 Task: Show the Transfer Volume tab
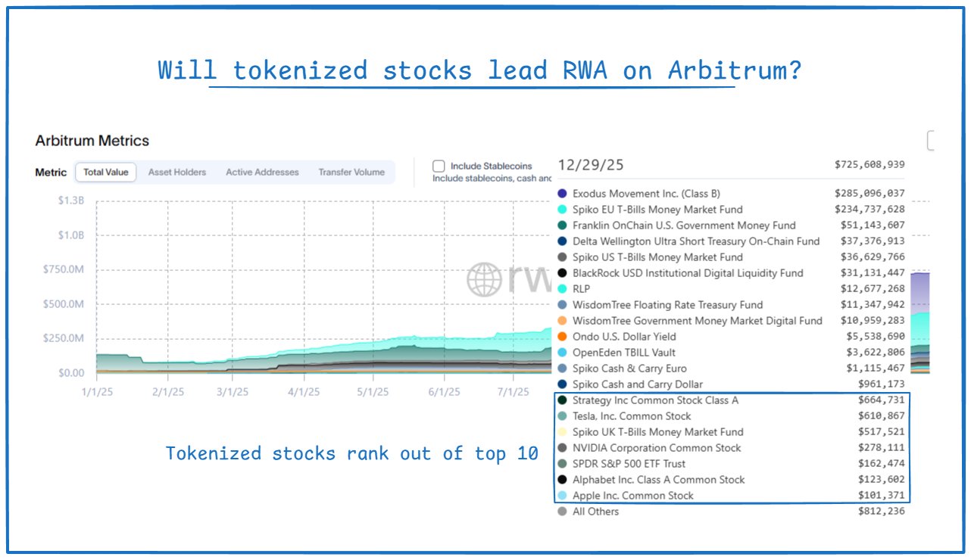(x=351, y=173)
